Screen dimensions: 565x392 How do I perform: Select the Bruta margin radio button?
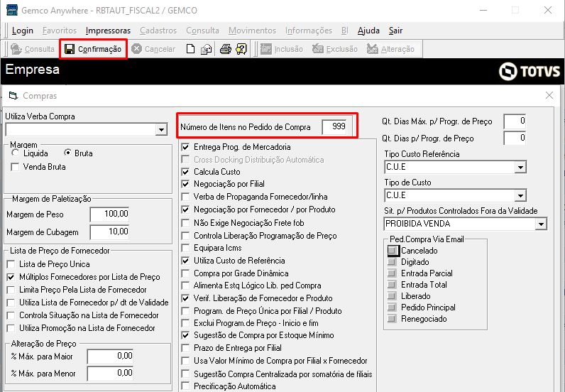(67, 153)
